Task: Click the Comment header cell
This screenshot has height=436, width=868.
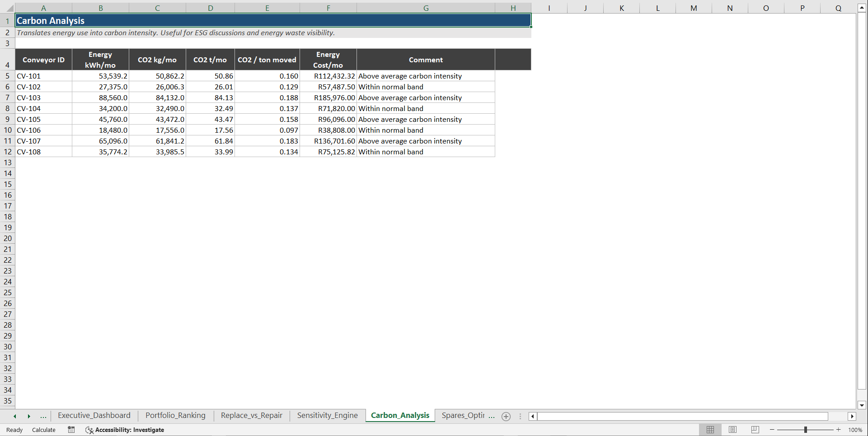Action: coord(426,60)
